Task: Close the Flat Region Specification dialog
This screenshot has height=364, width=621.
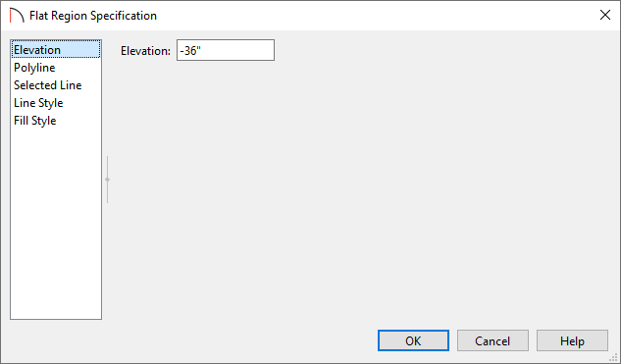Action: pyautogui.click(x=604, y=15)
